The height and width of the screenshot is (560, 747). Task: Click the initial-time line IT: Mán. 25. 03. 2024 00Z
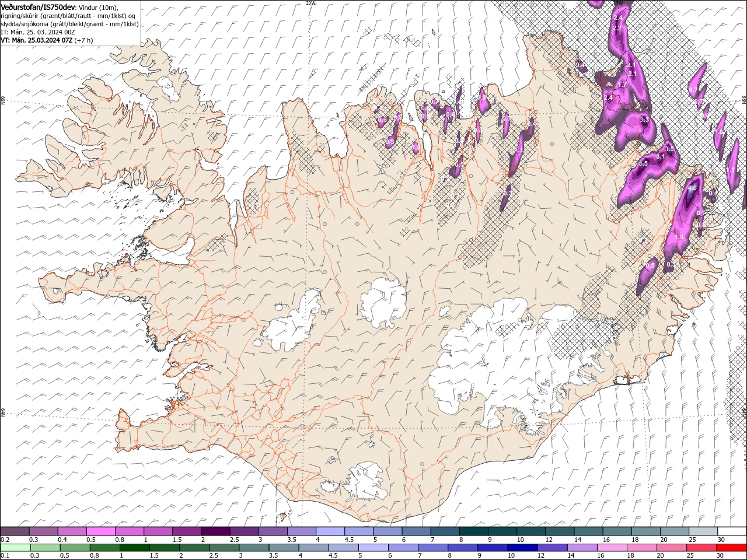coord(39,32)
